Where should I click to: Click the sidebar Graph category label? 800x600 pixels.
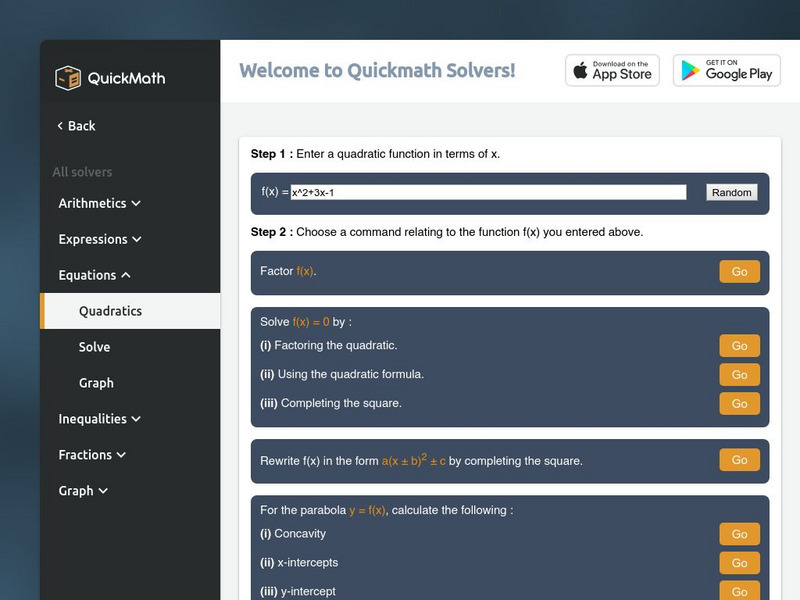[x=76, y=491]
